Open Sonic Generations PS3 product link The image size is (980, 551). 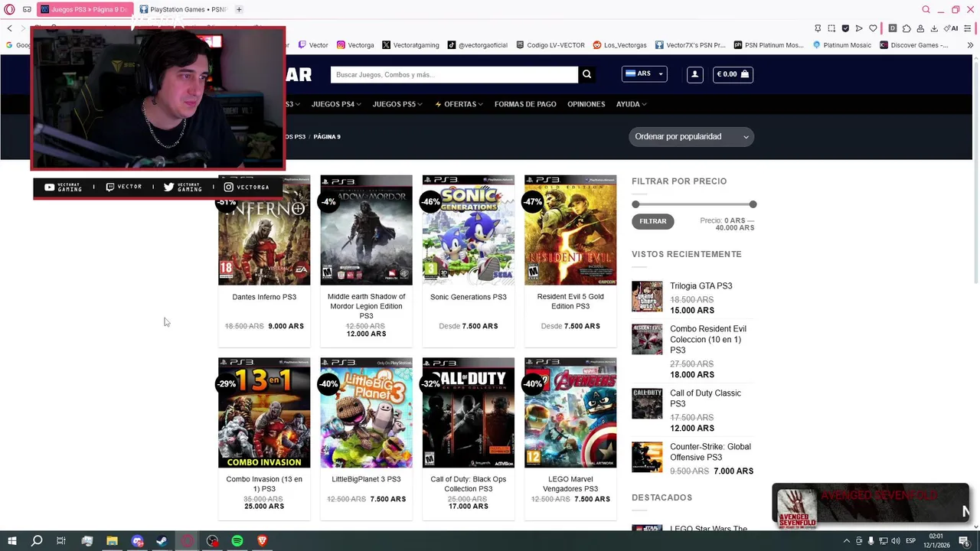469,297
